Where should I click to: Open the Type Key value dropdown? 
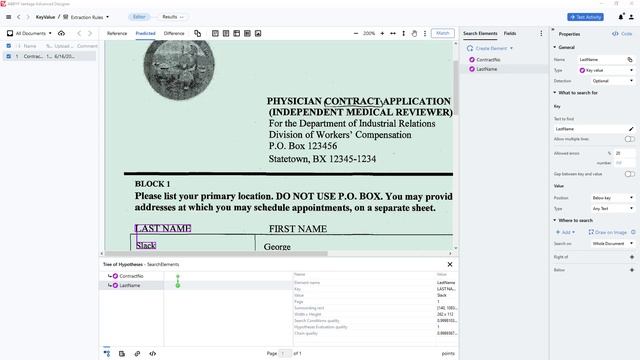[606, 70]
